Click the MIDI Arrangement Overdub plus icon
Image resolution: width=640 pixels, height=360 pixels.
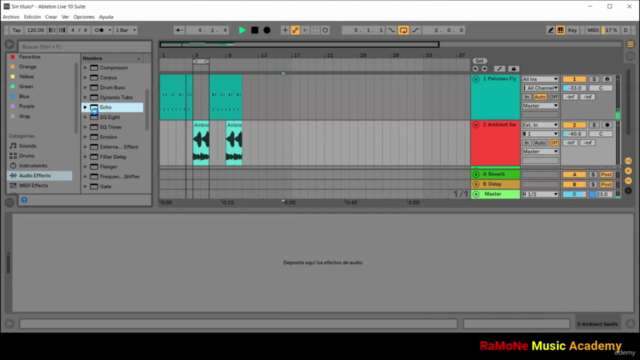pyautogui.click(x=285, y=30)
